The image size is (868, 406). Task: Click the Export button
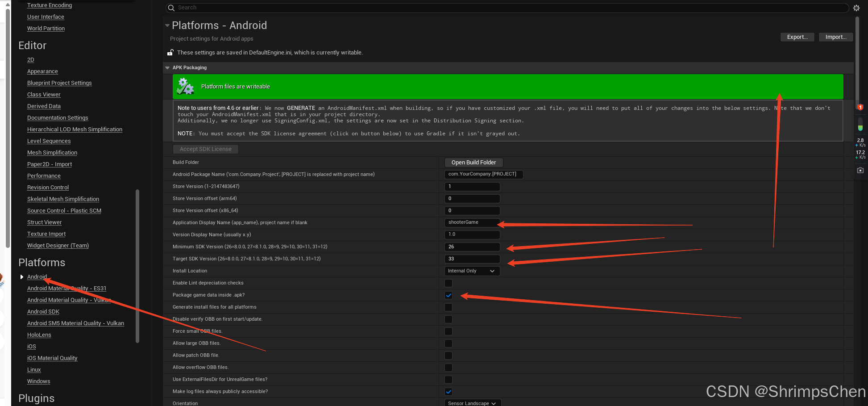tap(797, 37)
